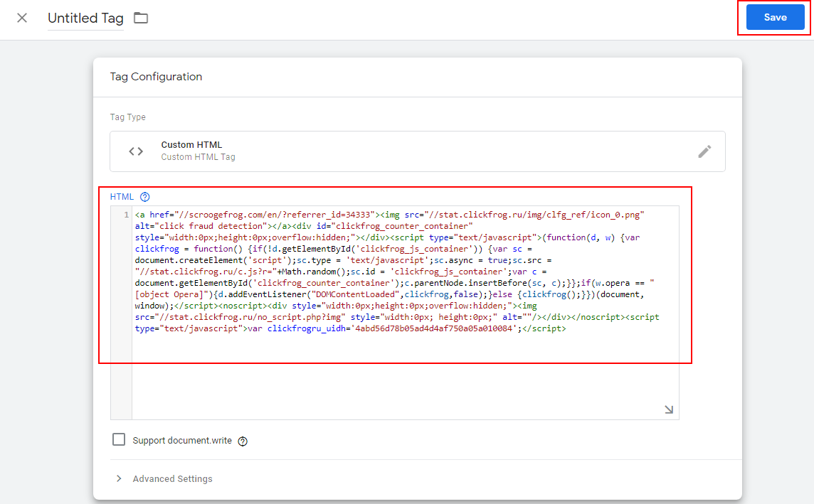Rename the tag by clicking Untitled Tag
Screen dimensions: 814x504
tap(85, 18)
